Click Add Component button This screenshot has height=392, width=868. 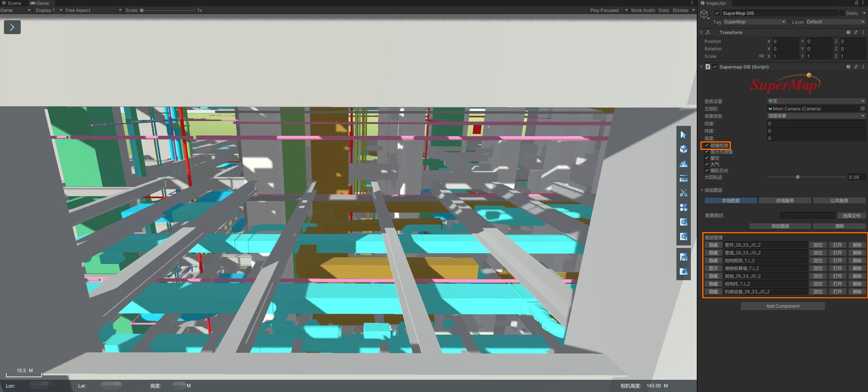[783, 306]
